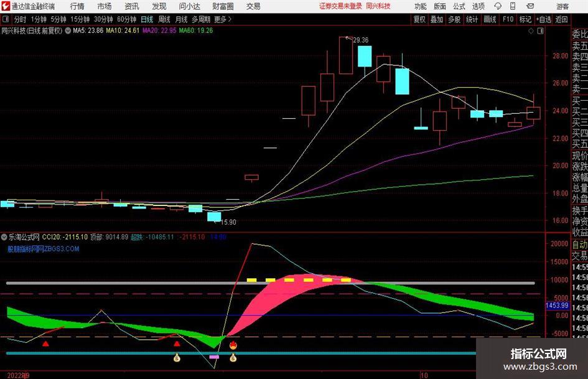The image size is (588, 379).
Task: Click the red 同兴科技 stock name link
Action: (378, 6)
